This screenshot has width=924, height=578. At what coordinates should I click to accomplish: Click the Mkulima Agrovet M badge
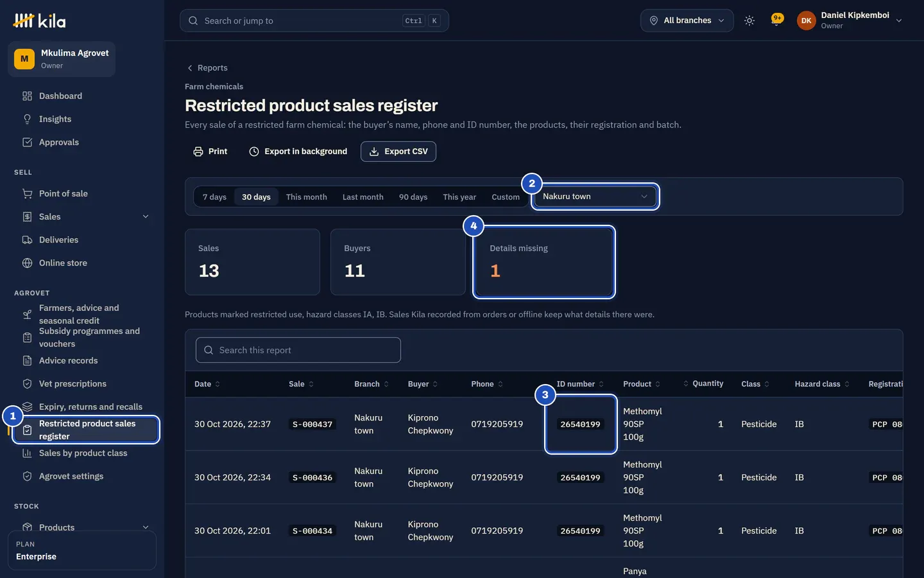click(x=24, y=59)
